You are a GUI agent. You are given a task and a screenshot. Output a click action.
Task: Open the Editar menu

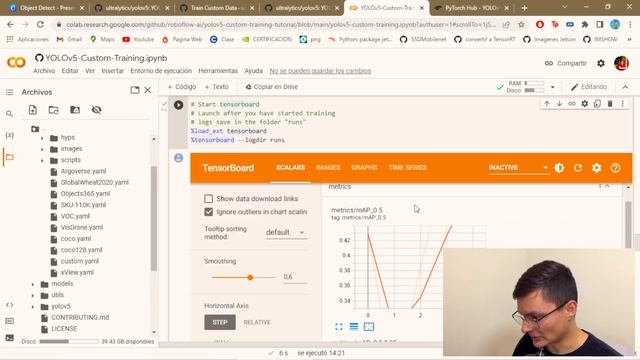click(70, 71)
